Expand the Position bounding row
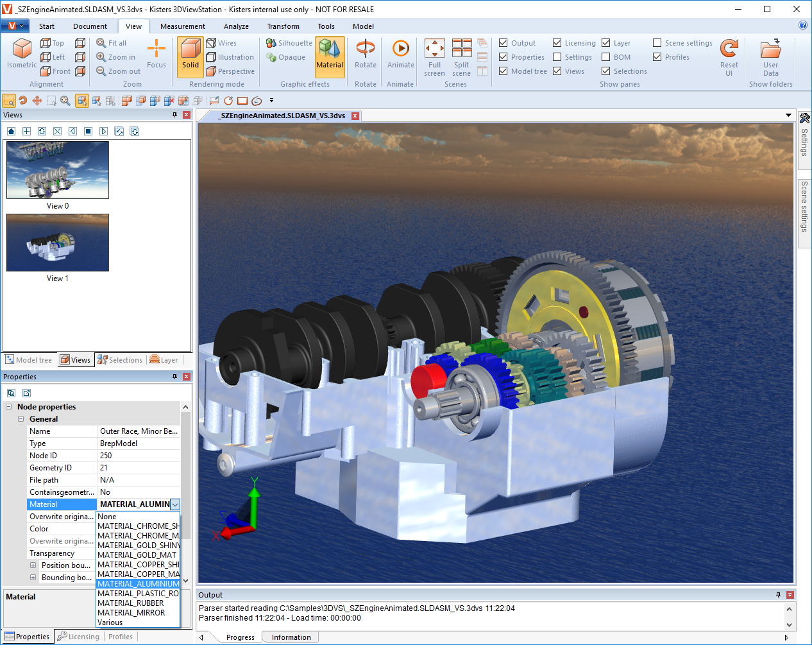 tap(33, 565)
